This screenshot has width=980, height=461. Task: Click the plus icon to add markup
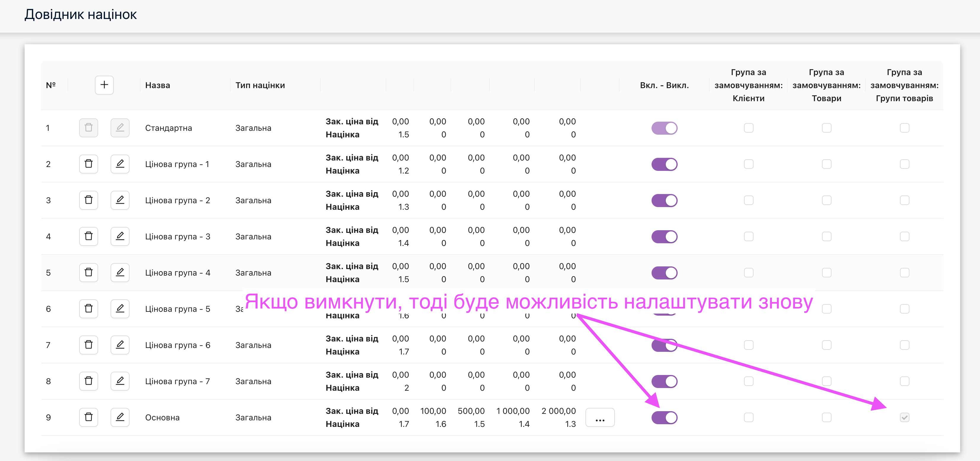pos(104,85)
